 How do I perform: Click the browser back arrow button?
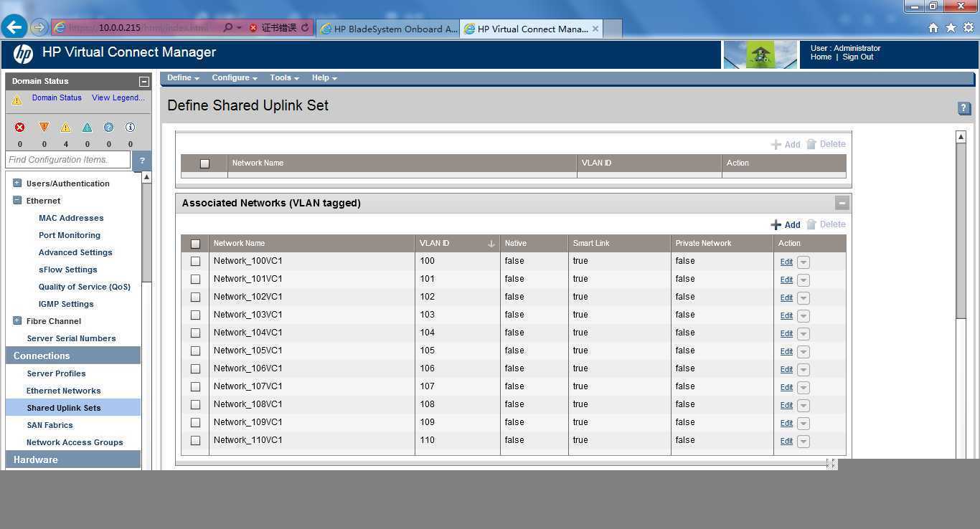(x=14, y=27)
